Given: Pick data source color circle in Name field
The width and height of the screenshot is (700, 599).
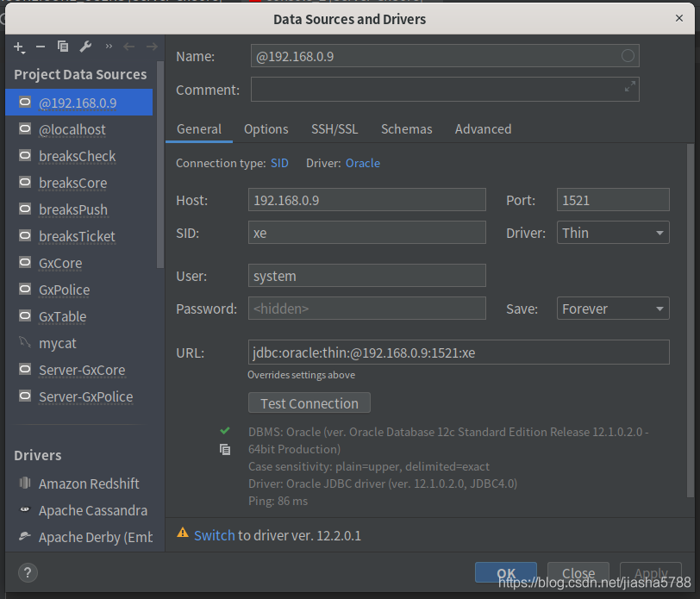Looking at the screenshot, I should (x=628, y=56).
